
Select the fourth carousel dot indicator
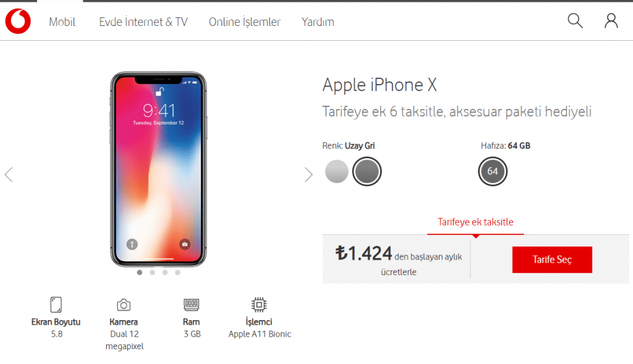coord(177,273)
